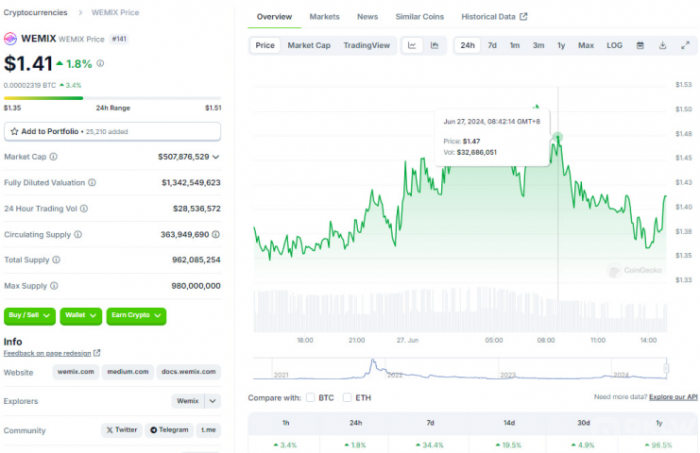The height and width of the screenshot is (453, 700).
Task: Click info icon beside 363,949,690 value
Action: [x=216, y=234]
